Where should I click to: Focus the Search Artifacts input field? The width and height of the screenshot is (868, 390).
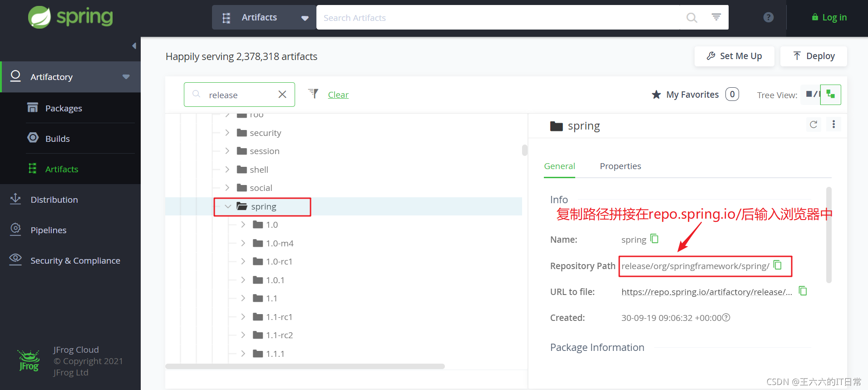coord(498,17)
